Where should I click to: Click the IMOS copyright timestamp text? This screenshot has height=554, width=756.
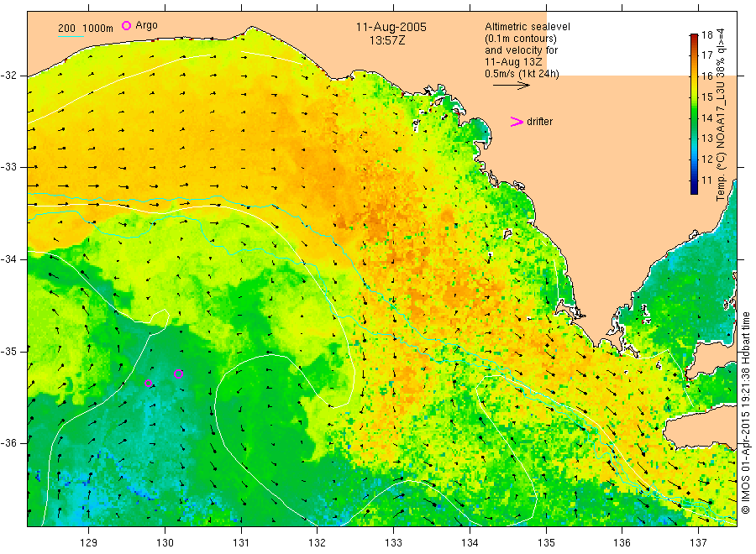(x=745, y=412)
